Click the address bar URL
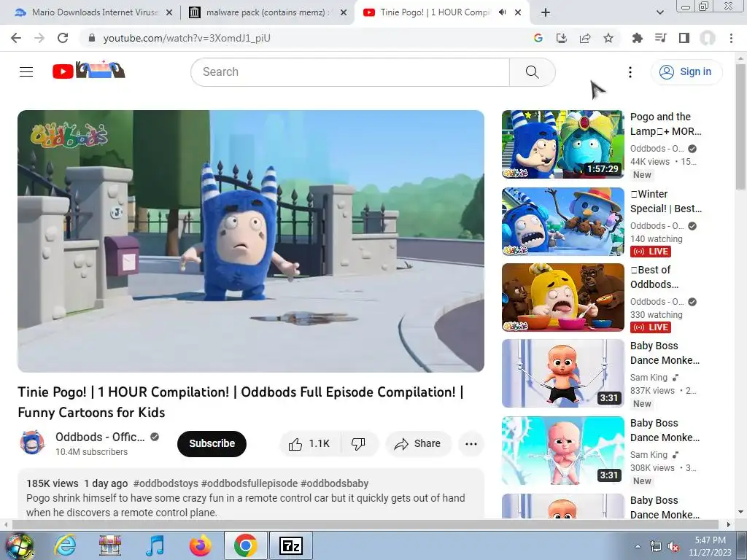The width and height of the screenshot is (747, 560). click(187, 38)
